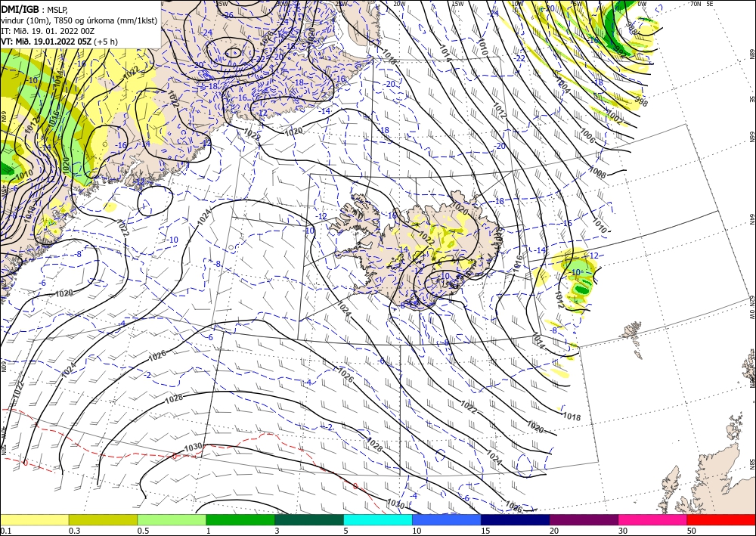Click the '15' legend scale label
Image resolution: width=756 pixels, height=536 pixels.
tap(485, 531)
